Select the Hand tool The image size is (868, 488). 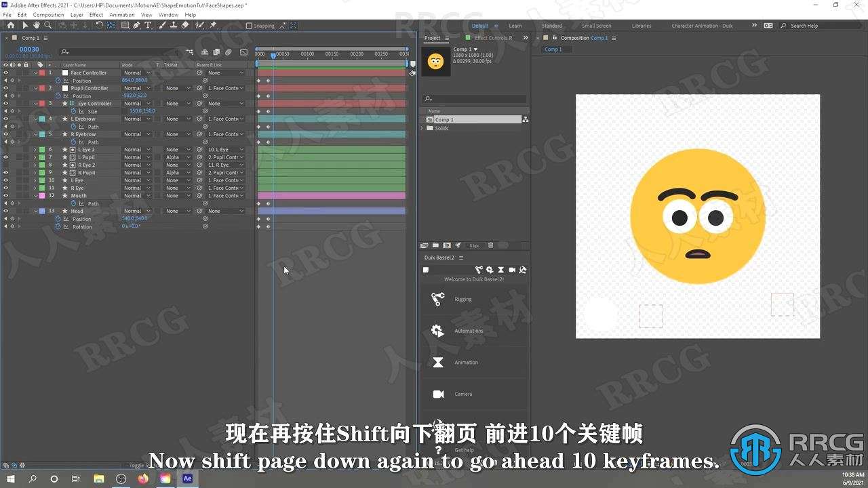pyautogui.click(x=37, y=25)
